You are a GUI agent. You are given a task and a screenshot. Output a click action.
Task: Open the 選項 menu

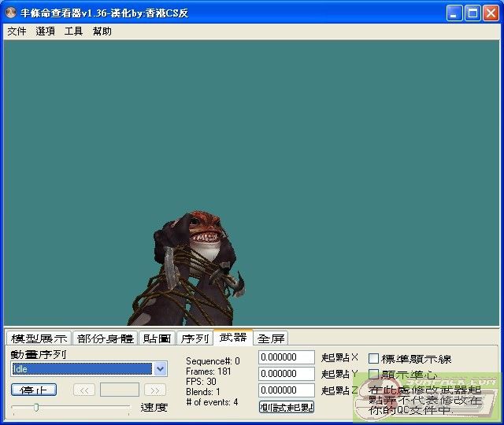[x=45, y=31]
